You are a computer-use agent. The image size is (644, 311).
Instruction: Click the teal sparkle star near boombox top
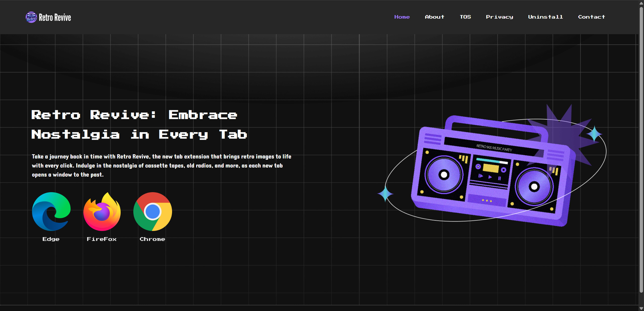click(x=594, y=134)
